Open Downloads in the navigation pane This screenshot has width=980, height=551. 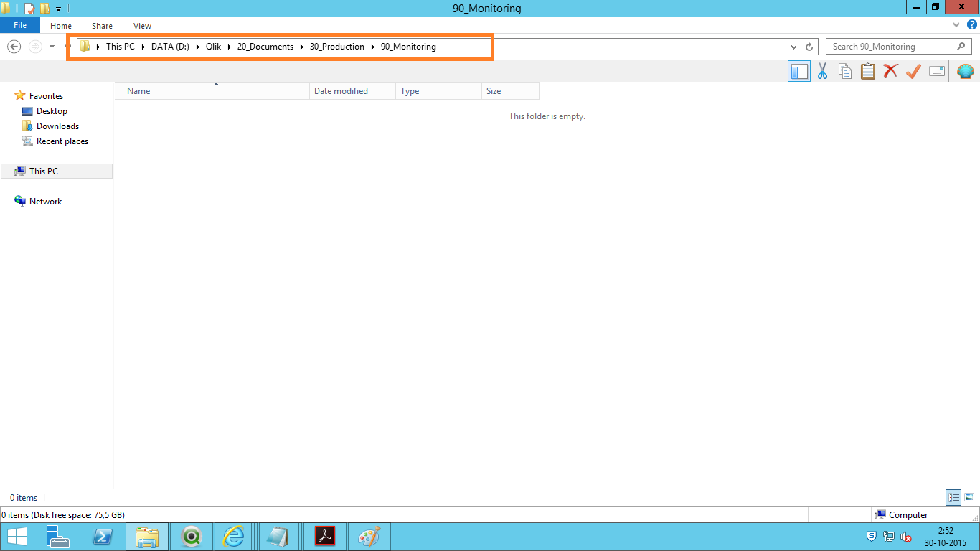tap(57, 126)
